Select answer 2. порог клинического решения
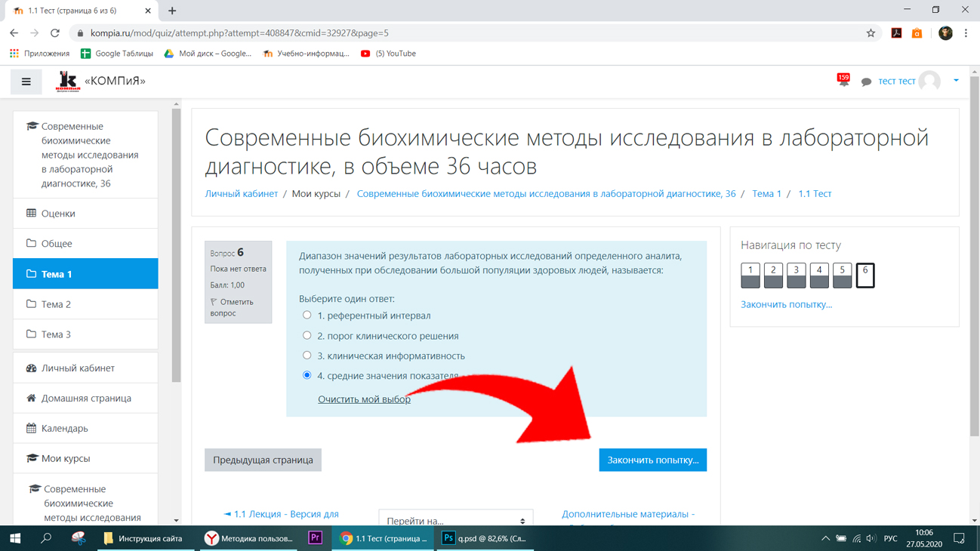 pos(307,335)
